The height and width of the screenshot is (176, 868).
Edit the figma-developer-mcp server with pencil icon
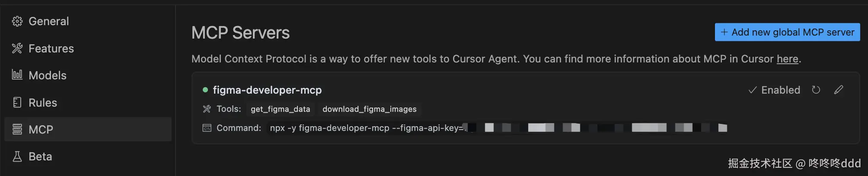[x=839, y=90]
